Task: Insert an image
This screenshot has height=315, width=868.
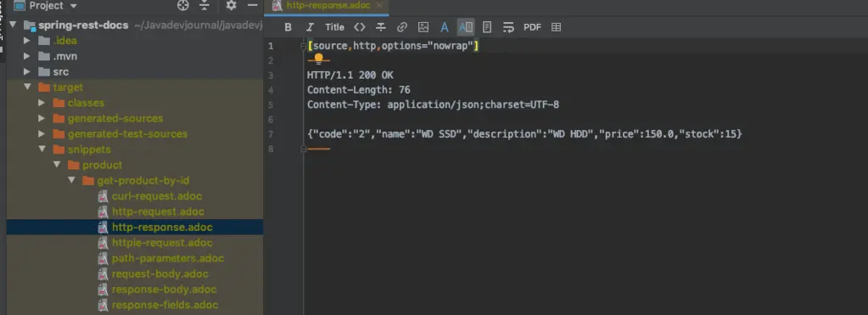Action: (x=423, y=27)
